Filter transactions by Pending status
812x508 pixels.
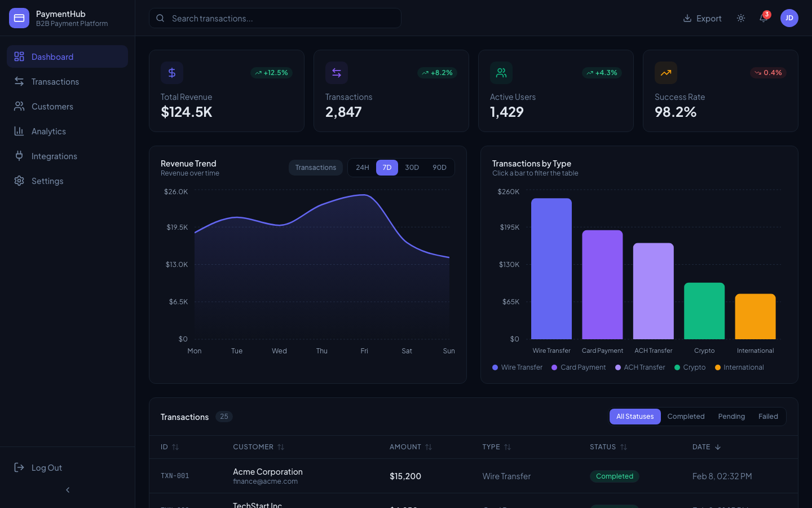(x=731, y=417)
